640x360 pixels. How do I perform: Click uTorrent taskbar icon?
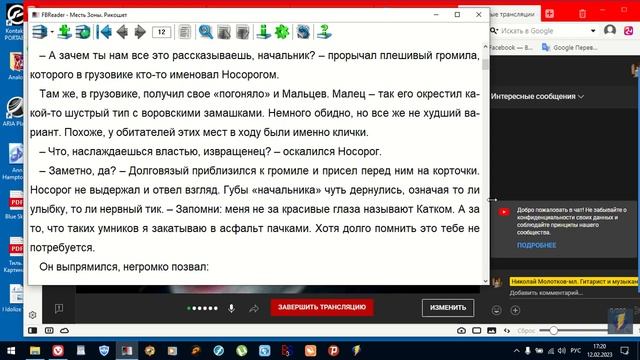point(242,350)
